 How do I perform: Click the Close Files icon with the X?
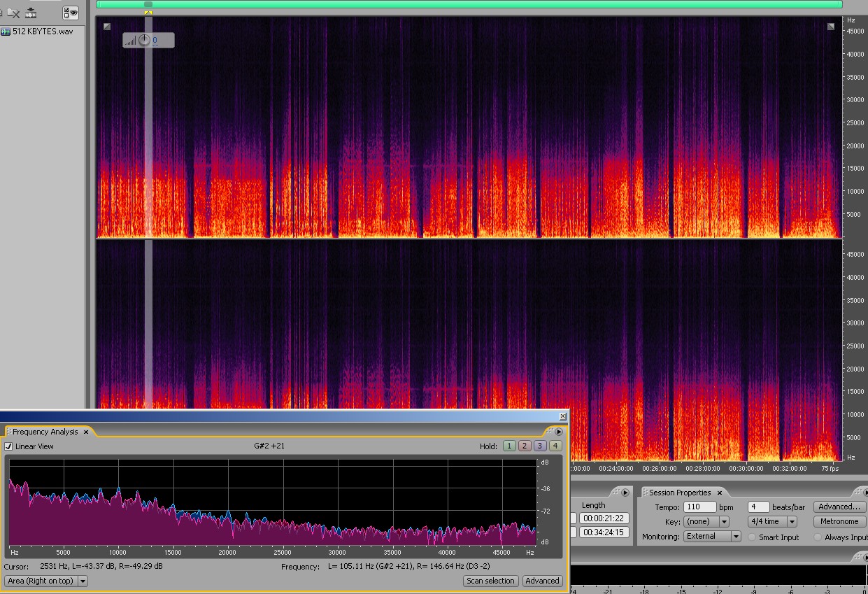[13, 13]
